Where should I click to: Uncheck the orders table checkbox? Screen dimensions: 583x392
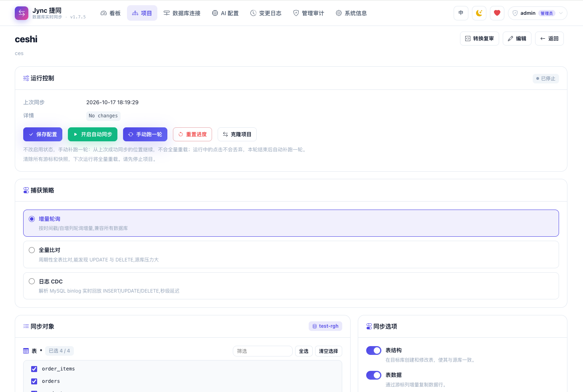pos(34,381)
